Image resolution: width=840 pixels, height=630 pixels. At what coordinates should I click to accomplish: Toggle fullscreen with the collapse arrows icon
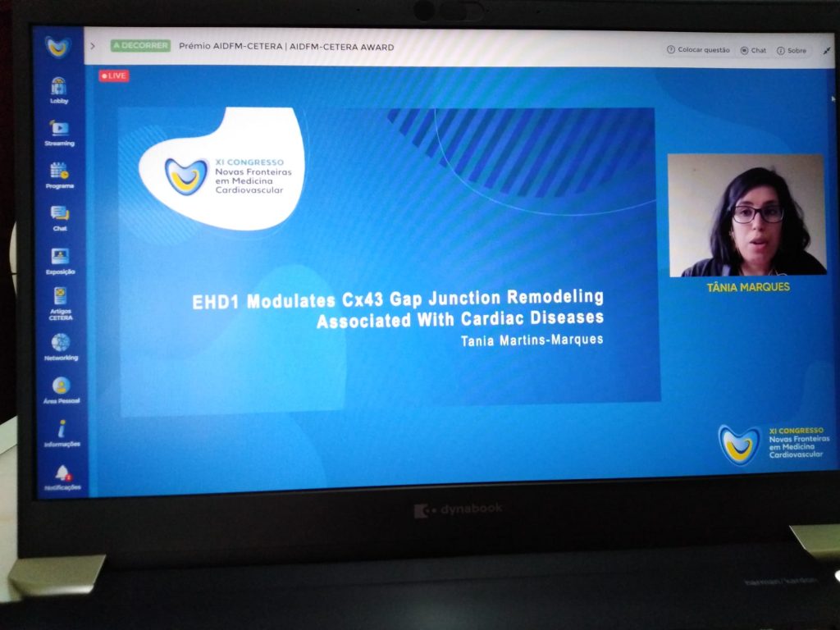[826, 51]
